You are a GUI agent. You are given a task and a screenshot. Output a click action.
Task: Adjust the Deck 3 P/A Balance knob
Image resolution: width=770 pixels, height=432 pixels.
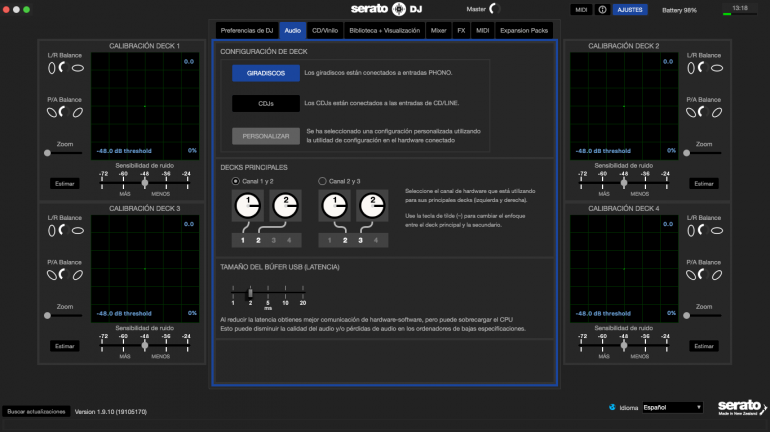pos(64,274)
